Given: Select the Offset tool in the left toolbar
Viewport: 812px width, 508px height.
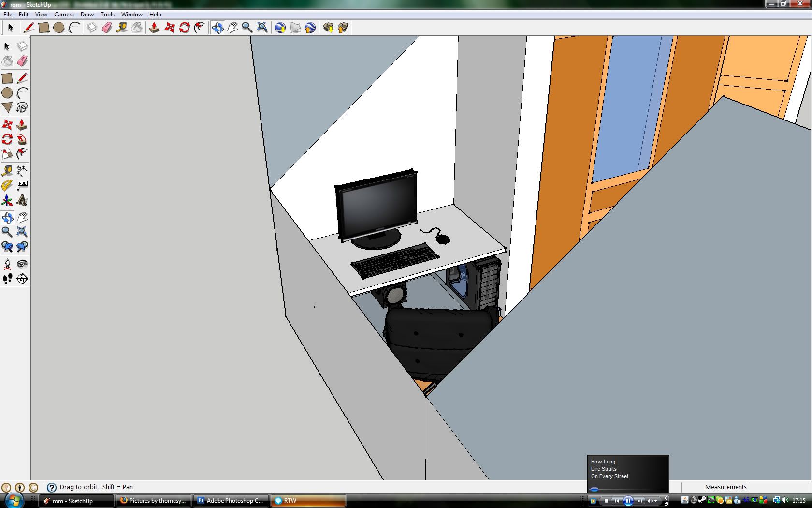Looking at the screenshot, I should [x=22, y=154].
